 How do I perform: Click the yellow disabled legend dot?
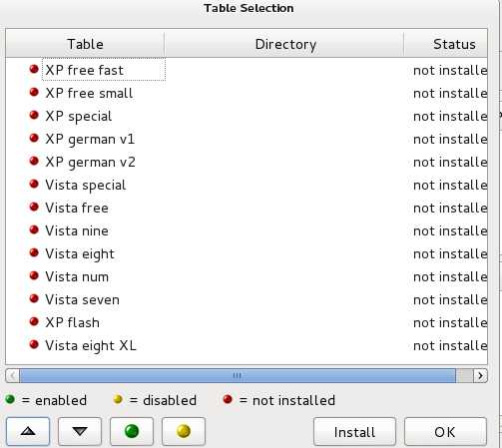[118, 399]
